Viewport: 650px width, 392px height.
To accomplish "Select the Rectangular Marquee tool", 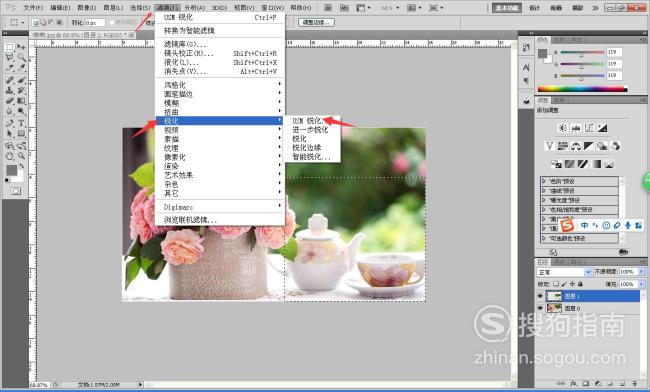I will click(x=9, y=47).
